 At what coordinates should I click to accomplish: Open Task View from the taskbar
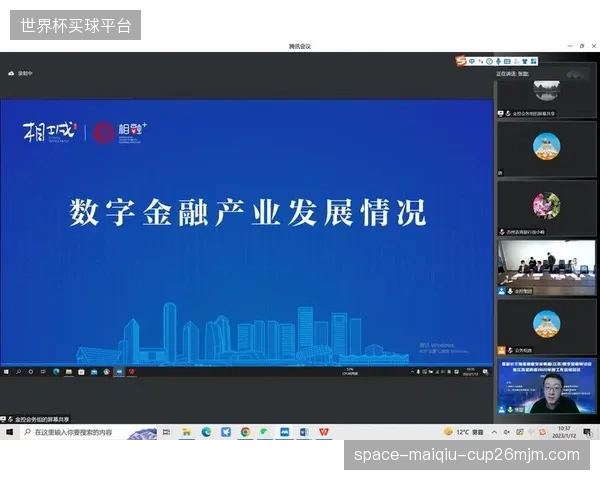(166, 432)
